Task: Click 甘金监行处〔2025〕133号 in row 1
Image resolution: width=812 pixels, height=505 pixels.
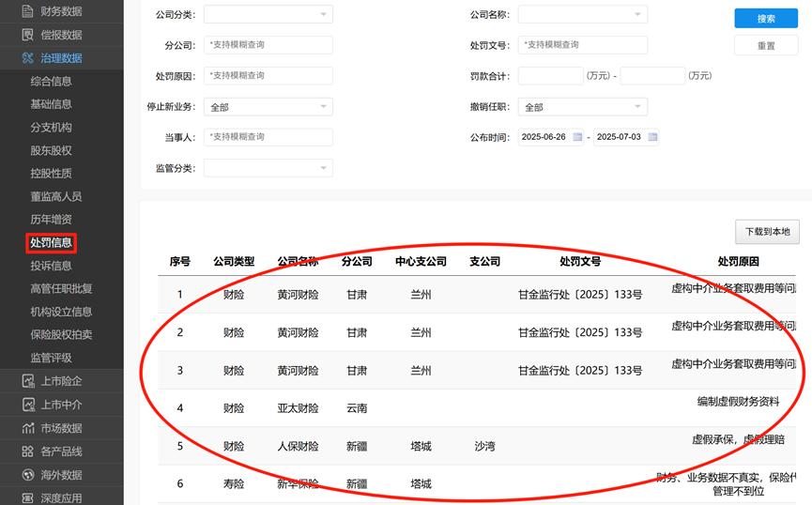Action: (x=580, y=295)
